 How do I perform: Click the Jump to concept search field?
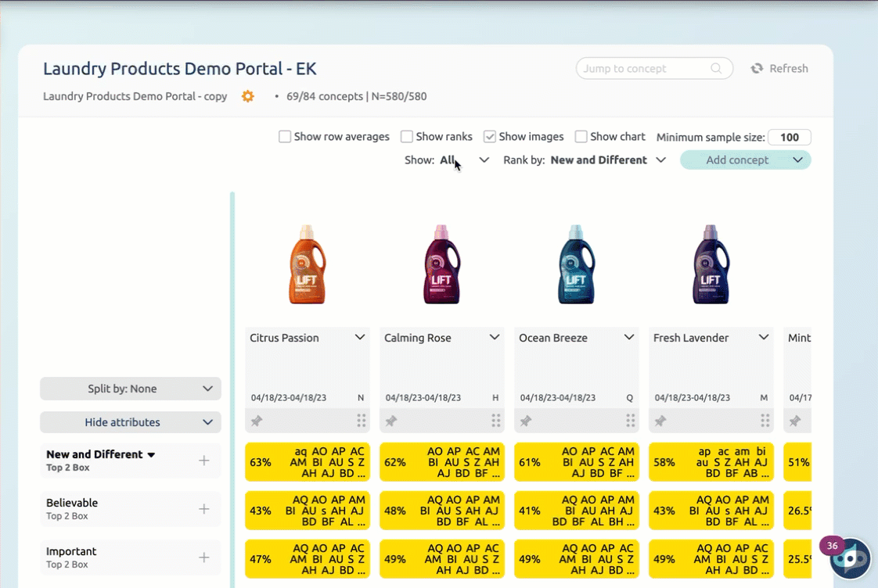pyautogui.click(x=646, y=69)
